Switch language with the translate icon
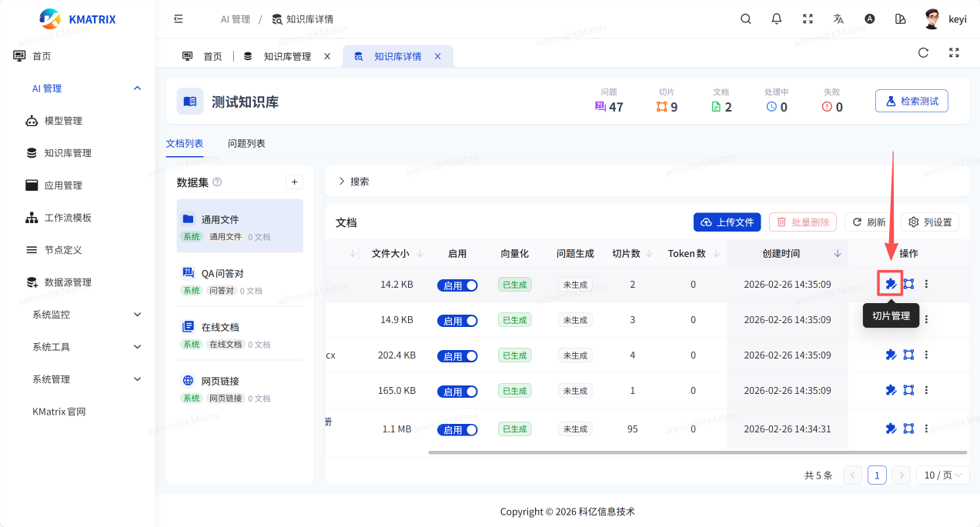Viewport: 980px width, 527px height. click(838, 19)
